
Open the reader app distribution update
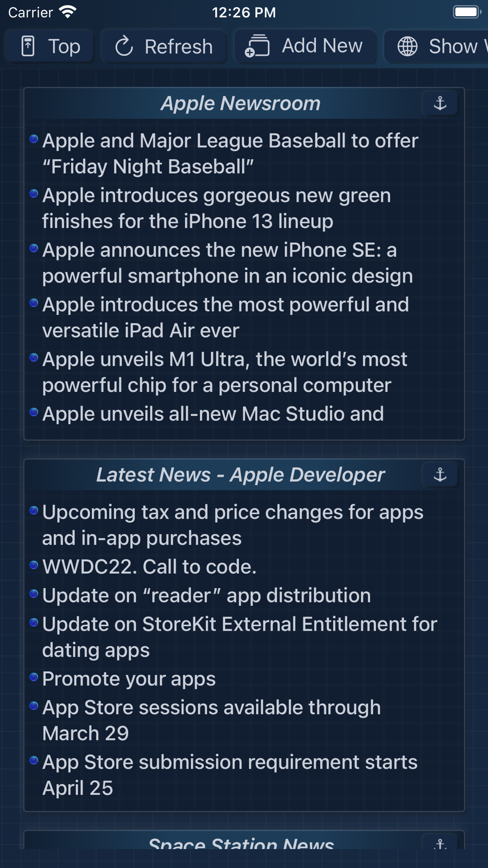[206, 596]
